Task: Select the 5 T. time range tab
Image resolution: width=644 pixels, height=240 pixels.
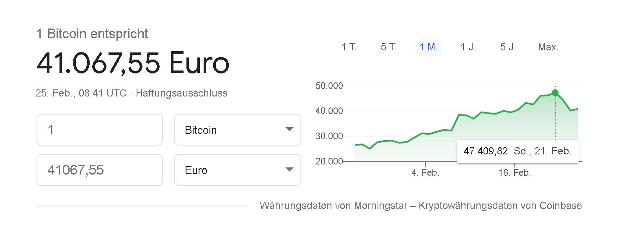Action: pyautogui.click(x=388, y=47)
